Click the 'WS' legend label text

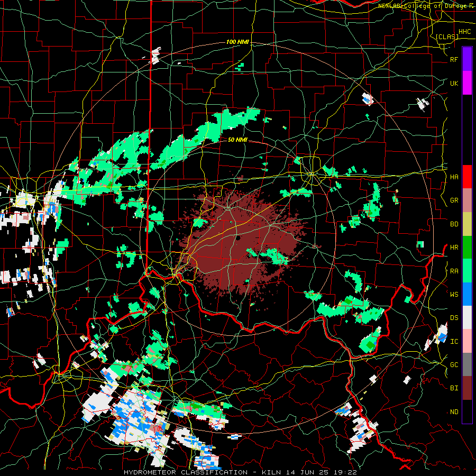[x=454, y=295]
